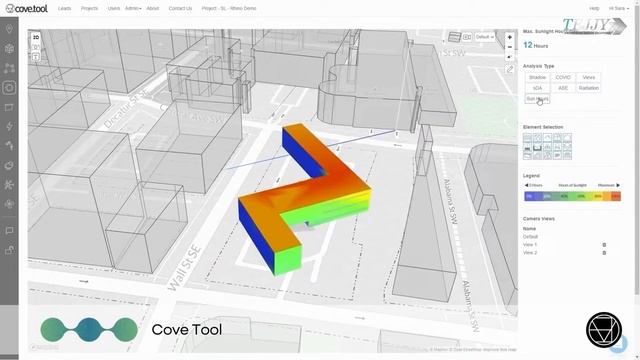This screenshot has width=640, height=360.
Task: Switch the map to 2D view
Action: (x=36, y=38)
